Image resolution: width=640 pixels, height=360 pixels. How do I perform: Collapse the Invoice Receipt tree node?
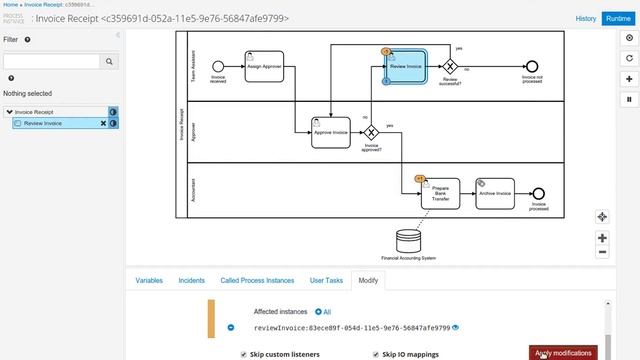coord(9,111)
